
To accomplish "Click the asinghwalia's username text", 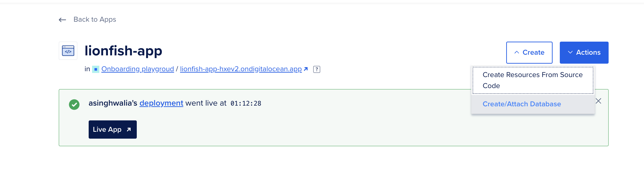I will [113, 103].
